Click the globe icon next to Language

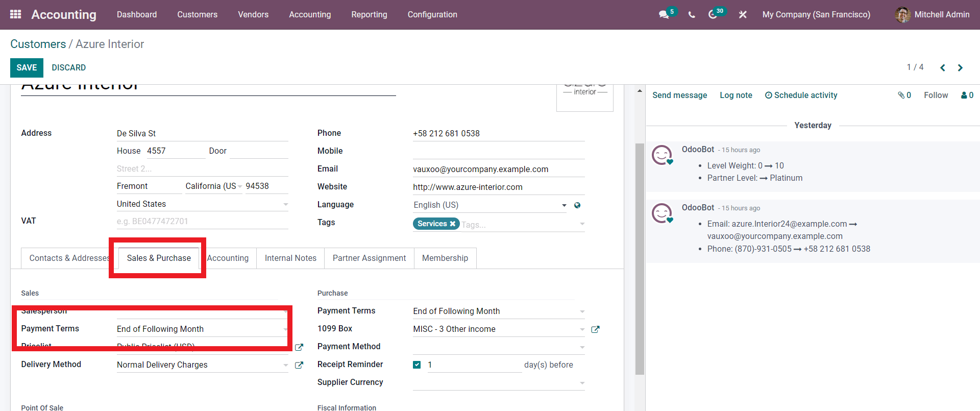click(x=577, y=205)
